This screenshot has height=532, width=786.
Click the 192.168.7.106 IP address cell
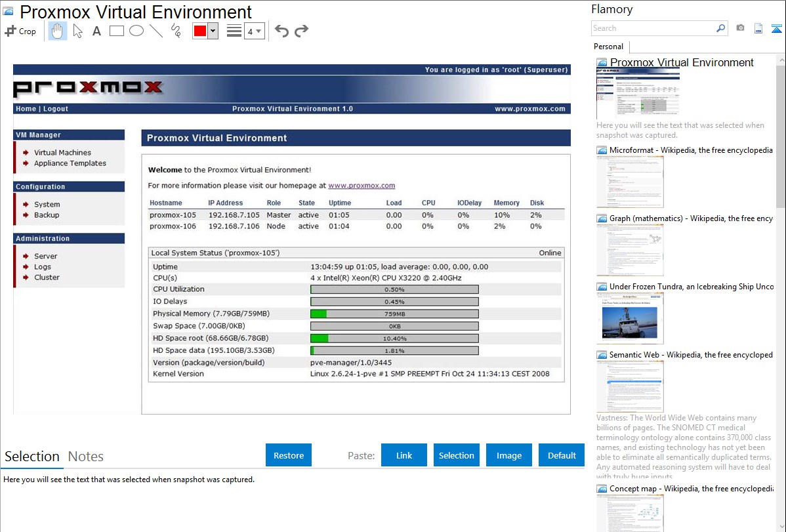[234, 226]
